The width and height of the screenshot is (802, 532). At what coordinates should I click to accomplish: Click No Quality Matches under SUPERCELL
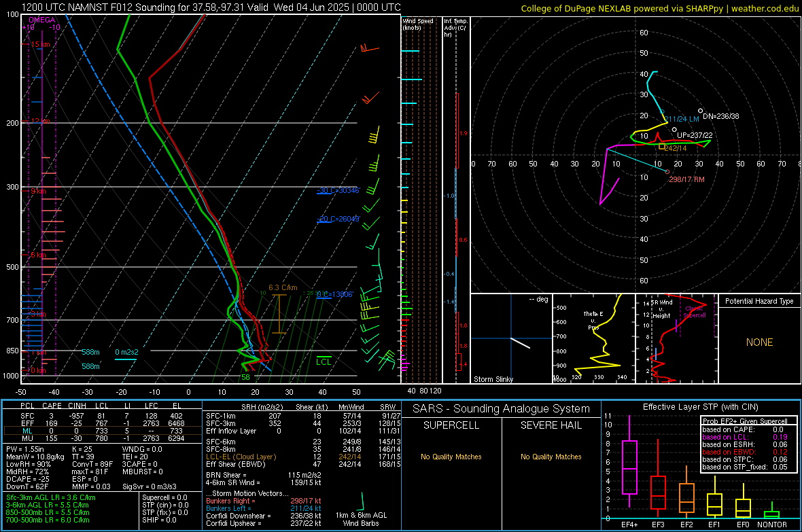[x=451, y=457]
